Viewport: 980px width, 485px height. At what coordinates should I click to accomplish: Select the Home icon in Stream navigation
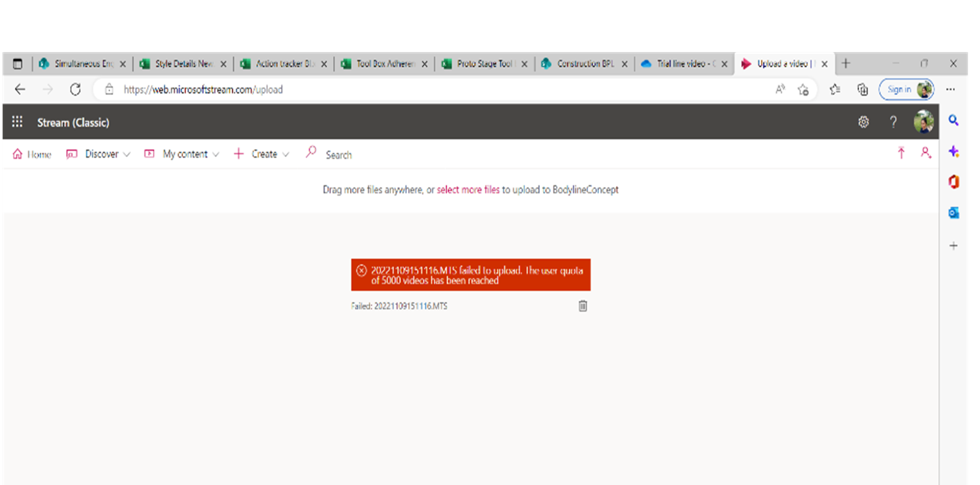pos(18,153)
